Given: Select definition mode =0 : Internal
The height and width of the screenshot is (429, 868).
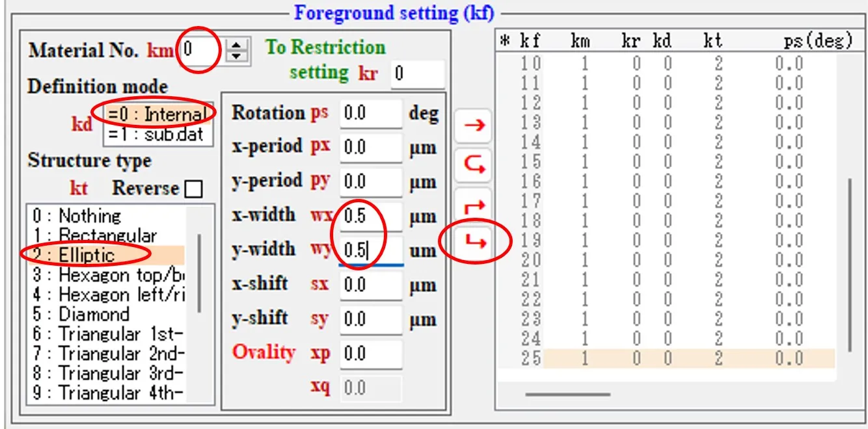Looking at the screenshot, I should pyautogui.click(x=158, y=114).
